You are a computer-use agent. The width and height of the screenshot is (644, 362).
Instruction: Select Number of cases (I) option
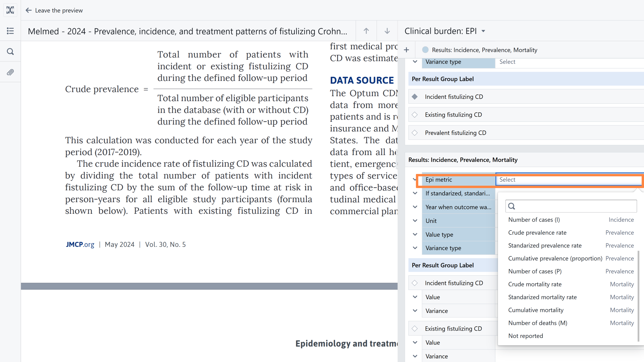[571, 220]
